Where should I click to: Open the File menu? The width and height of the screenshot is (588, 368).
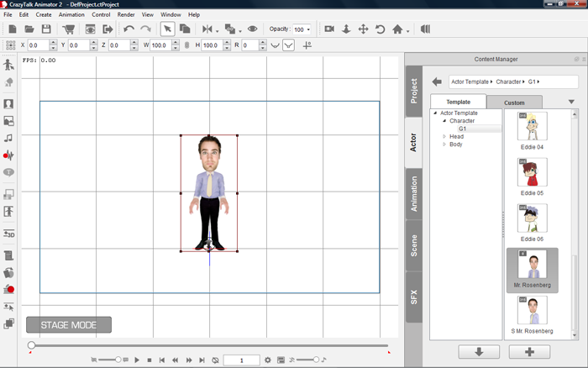coord(8,14)
